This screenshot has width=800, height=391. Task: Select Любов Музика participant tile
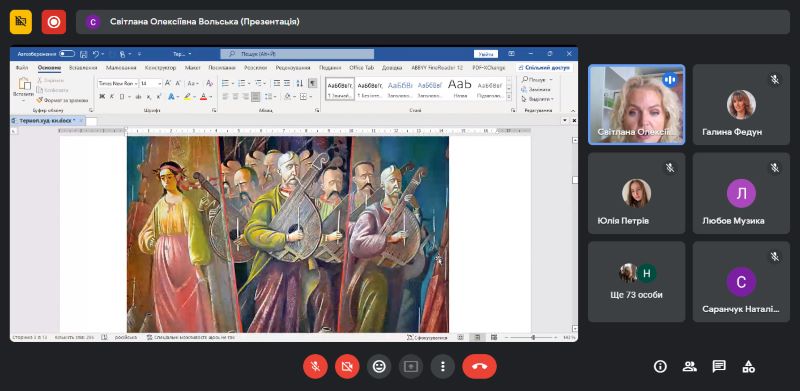[741, 193]
